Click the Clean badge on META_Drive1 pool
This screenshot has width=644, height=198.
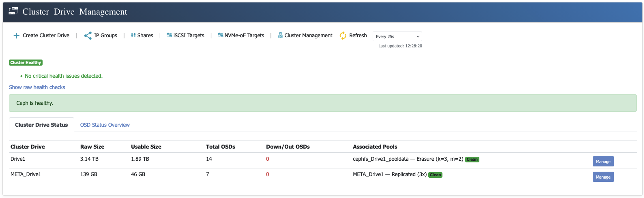coord(435,175)
